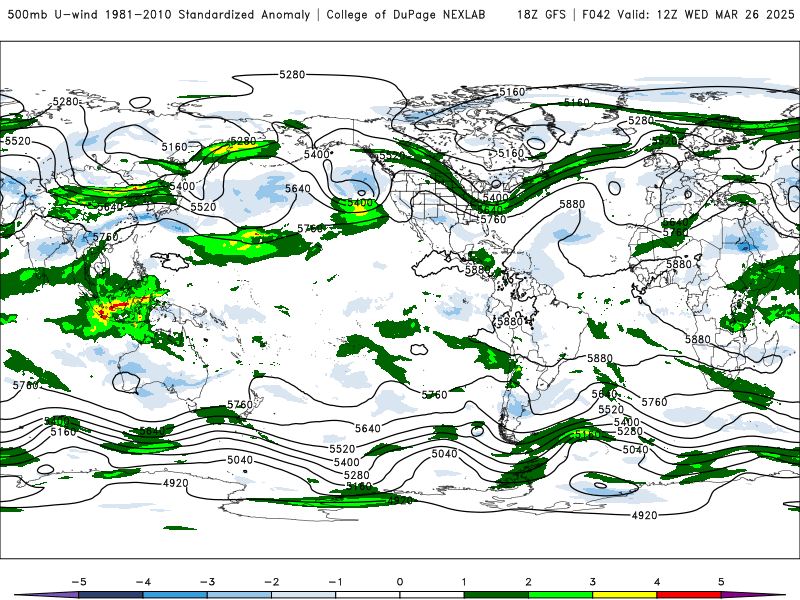The width and height of the screenshot is (800, 600).
Task: Click the "3" colorbar label
Action: (593, 582)
